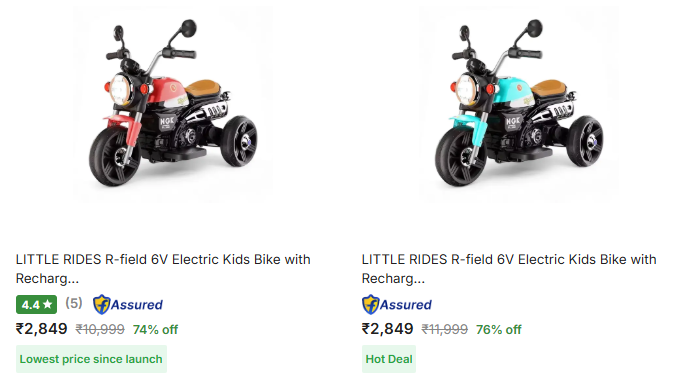This screenshot has width=676, height=391.
Task: Click the struck-through ₹10,999 original price
Action: [x=100, y=330]
